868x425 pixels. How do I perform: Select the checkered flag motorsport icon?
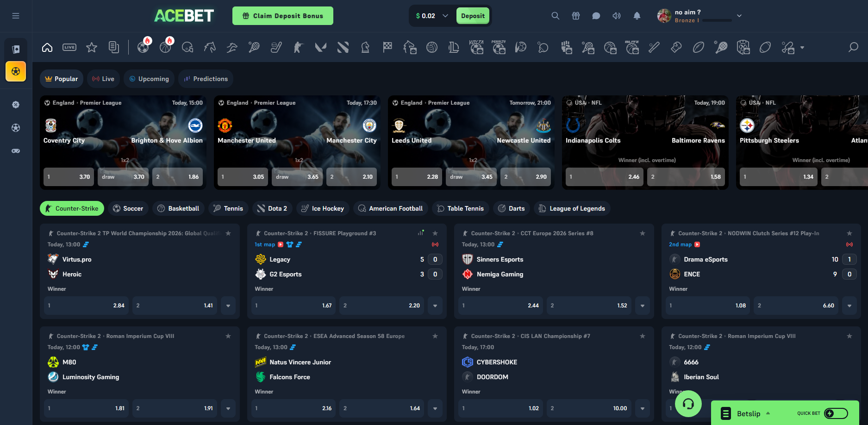[x=387, y=47]
